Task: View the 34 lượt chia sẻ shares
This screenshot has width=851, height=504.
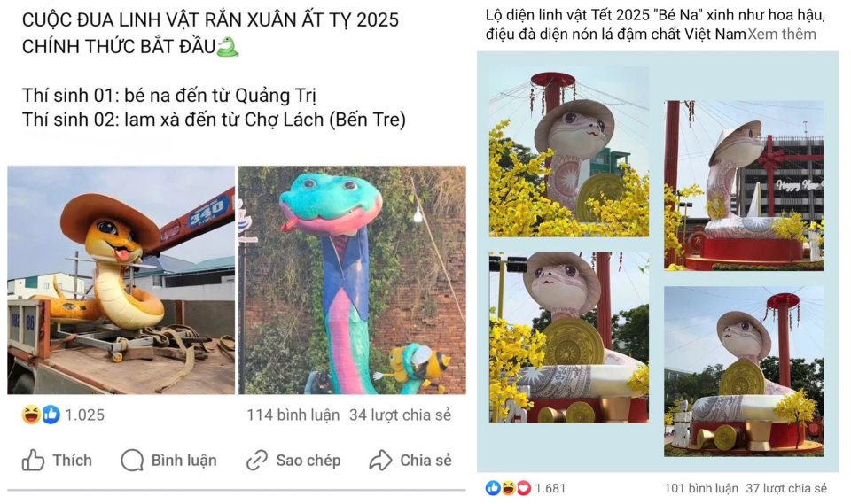Action: 400,415
